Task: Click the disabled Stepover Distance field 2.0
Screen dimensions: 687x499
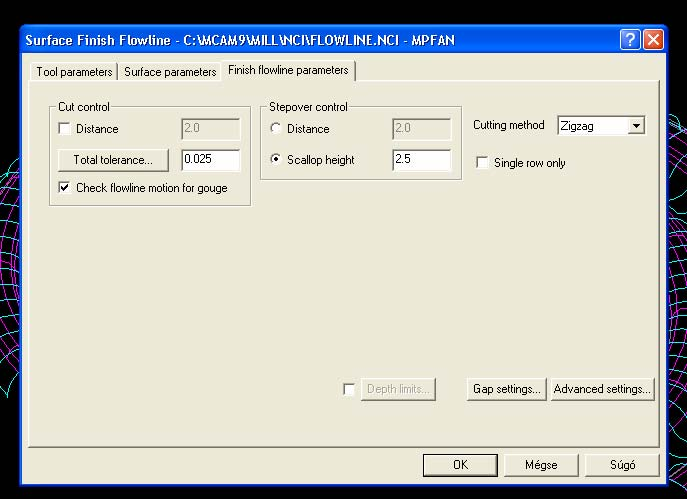Action: coord(421,129)
